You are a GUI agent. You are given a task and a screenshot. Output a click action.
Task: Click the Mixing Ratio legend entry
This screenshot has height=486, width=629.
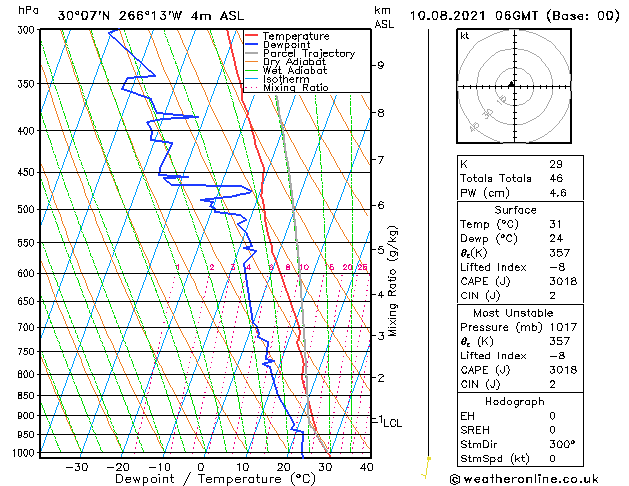(287, 87)
